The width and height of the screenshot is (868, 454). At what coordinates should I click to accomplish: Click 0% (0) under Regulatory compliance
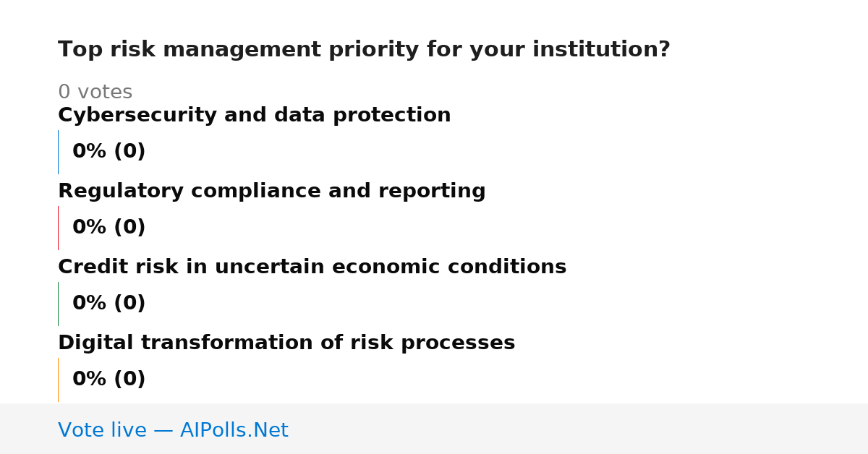109,228
